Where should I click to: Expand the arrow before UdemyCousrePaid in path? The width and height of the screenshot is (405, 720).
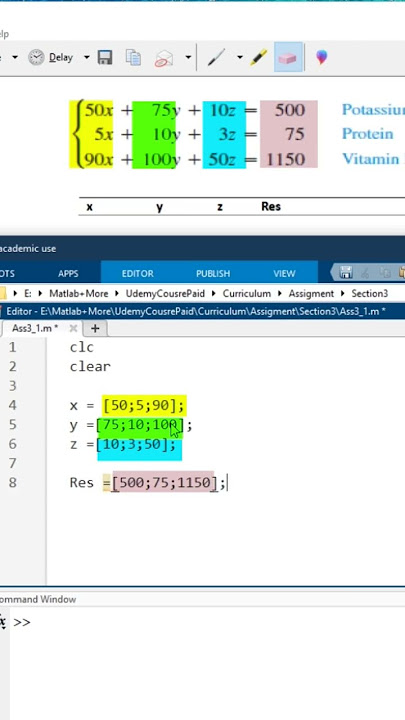tap(118, 293)
